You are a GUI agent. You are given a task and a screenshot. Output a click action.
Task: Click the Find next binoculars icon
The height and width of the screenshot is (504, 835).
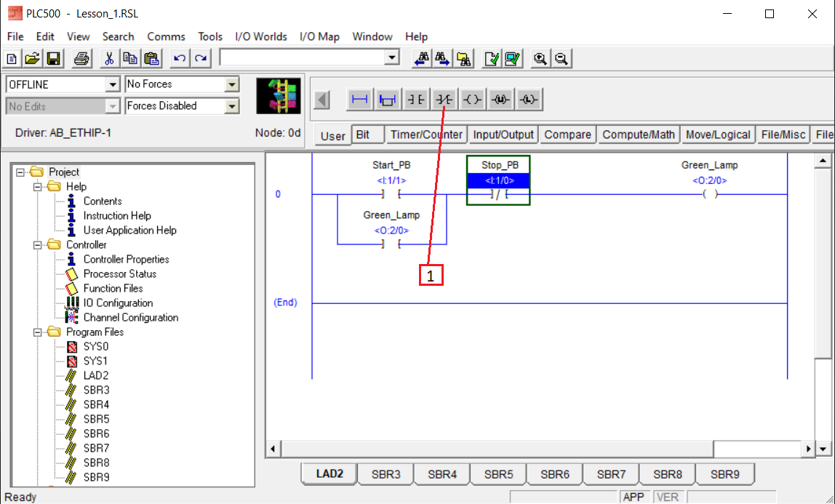[x=442, y=58]
